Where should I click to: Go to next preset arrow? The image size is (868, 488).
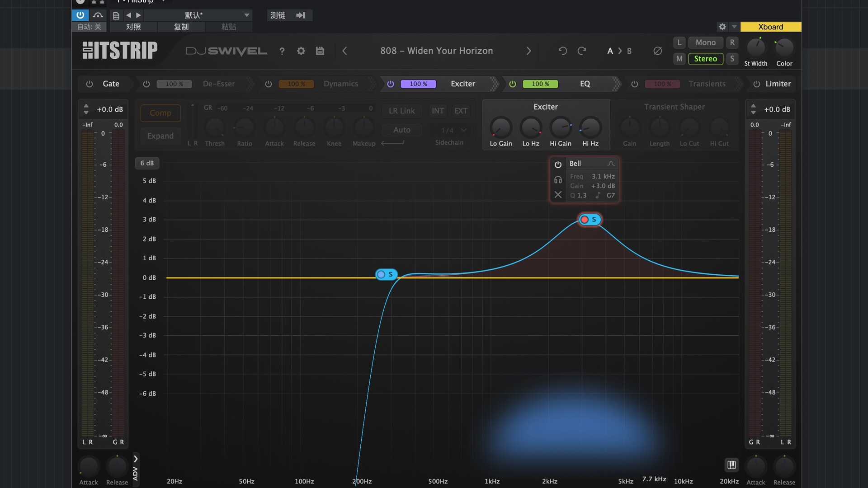click(528, 51)
